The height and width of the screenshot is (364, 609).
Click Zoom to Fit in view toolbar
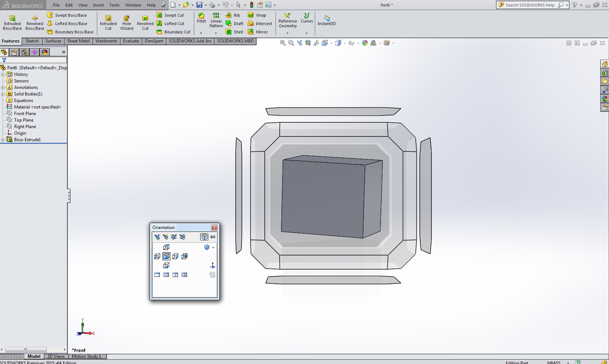(x=283, y=43)
